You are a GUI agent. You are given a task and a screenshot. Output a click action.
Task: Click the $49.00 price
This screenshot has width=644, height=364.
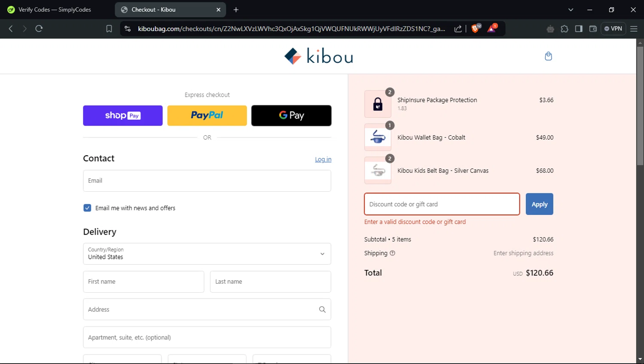point(544,138)
